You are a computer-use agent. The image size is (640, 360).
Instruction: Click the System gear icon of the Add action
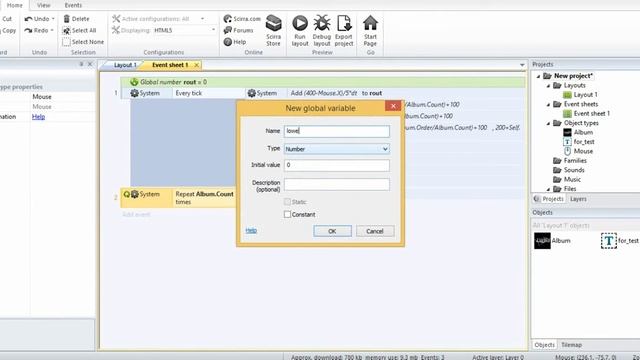click(251, 93)
